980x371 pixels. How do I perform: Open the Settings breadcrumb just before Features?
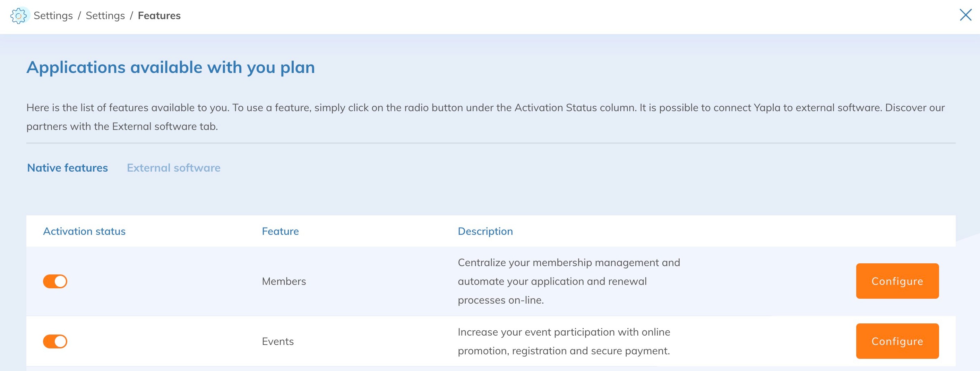click(x=105, y=16)
